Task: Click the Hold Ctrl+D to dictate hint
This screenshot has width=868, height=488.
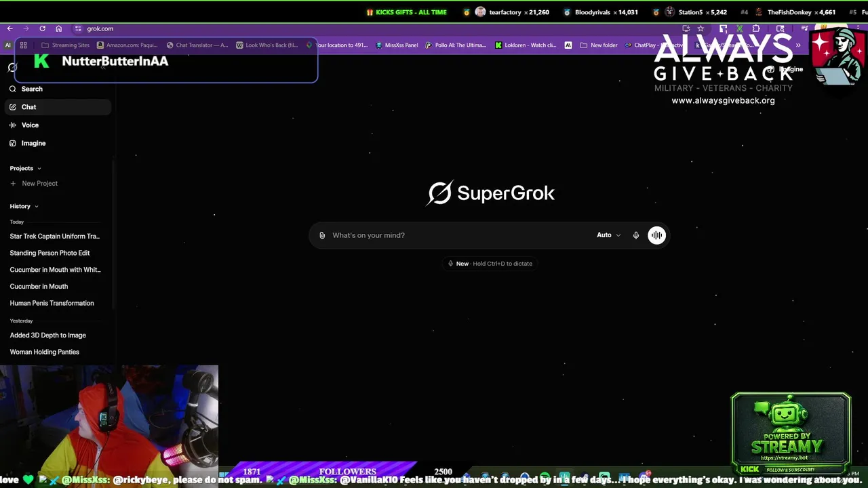Action: (490, 264)
